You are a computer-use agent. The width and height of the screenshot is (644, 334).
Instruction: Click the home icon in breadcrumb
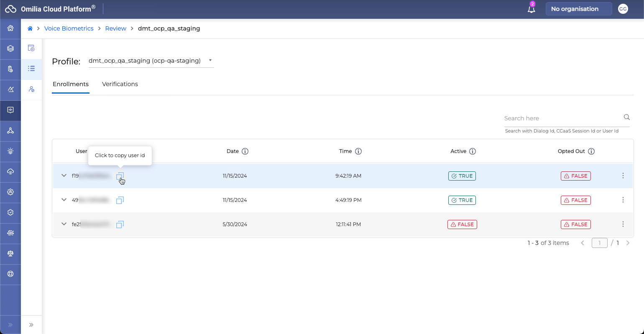click(x=30, y=28)
